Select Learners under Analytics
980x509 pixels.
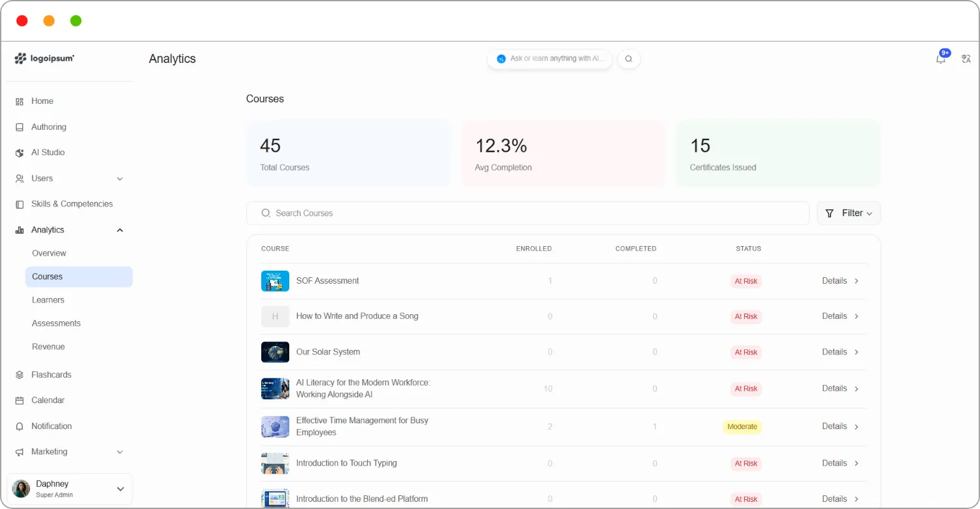click(x=48, y=300)
